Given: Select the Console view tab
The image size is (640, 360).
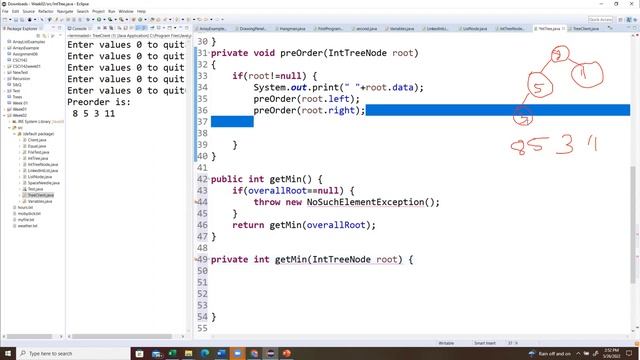Looking at the screenshot, I should tap(79, 29).
